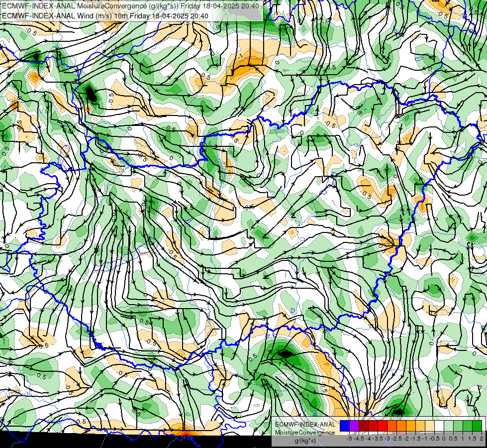This screenshot has height=448, width=487.
Task: Select the red-orange swatch between -3 and -2.5
Action: (392, 426)
